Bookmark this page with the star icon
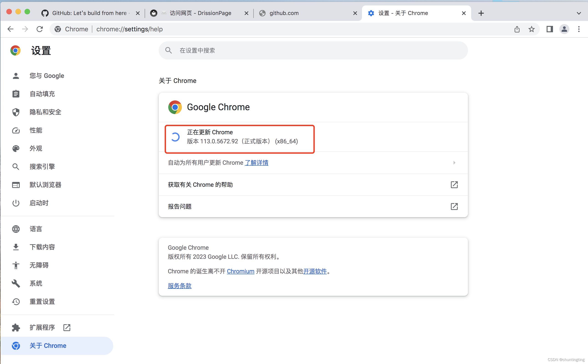The width and height of the screenshot is (588, 364). click(x=531, y=29)
